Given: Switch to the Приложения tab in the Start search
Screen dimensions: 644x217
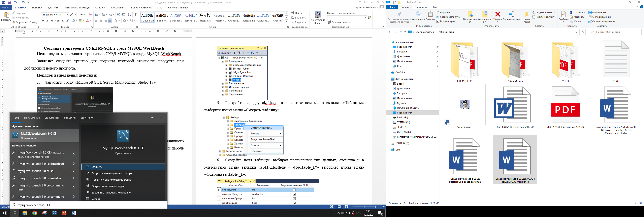Looking at the screenshot, I should (32, 118).
